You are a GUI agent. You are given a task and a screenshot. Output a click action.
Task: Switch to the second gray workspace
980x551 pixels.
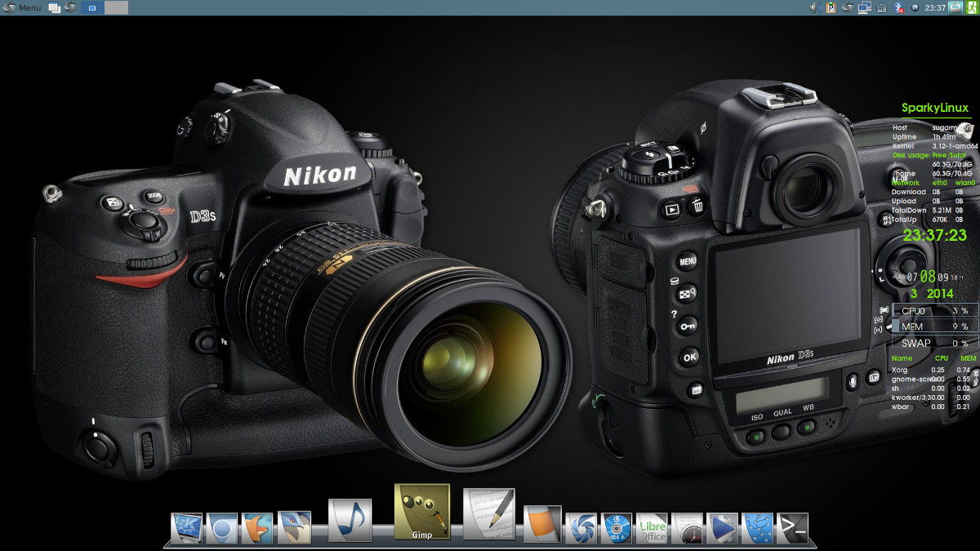(117, 7)
